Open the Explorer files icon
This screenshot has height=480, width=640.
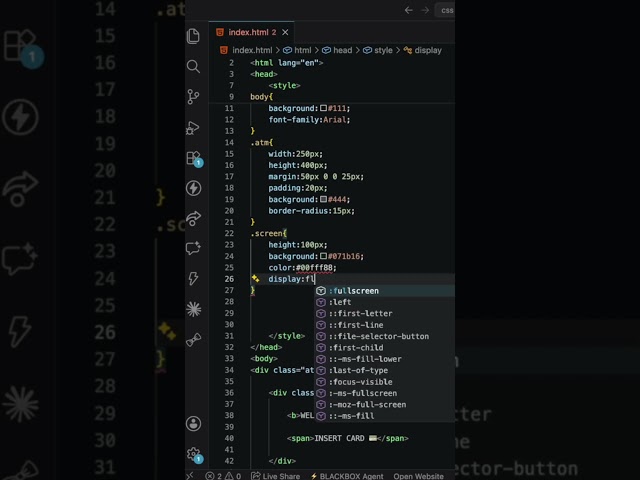193,36
